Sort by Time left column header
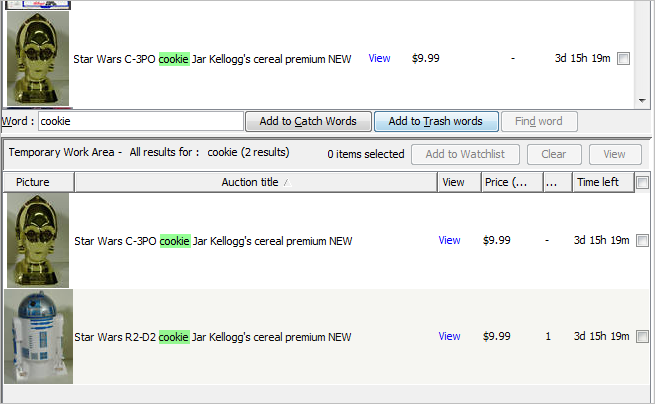 [x=603, y=182]
